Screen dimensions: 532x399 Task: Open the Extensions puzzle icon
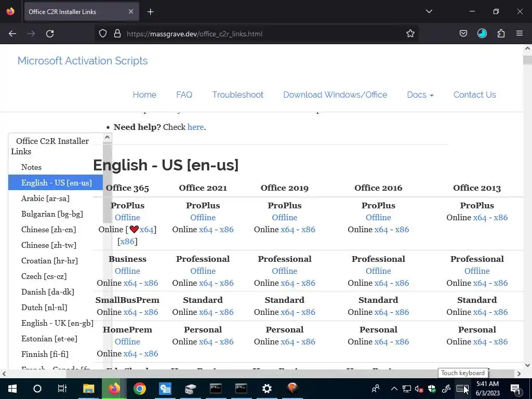tap(501, 34)
